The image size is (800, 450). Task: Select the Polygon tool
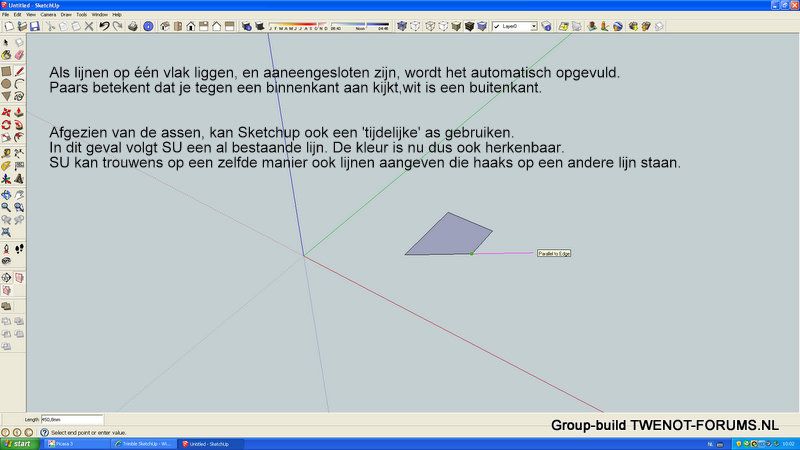(6, 96)
